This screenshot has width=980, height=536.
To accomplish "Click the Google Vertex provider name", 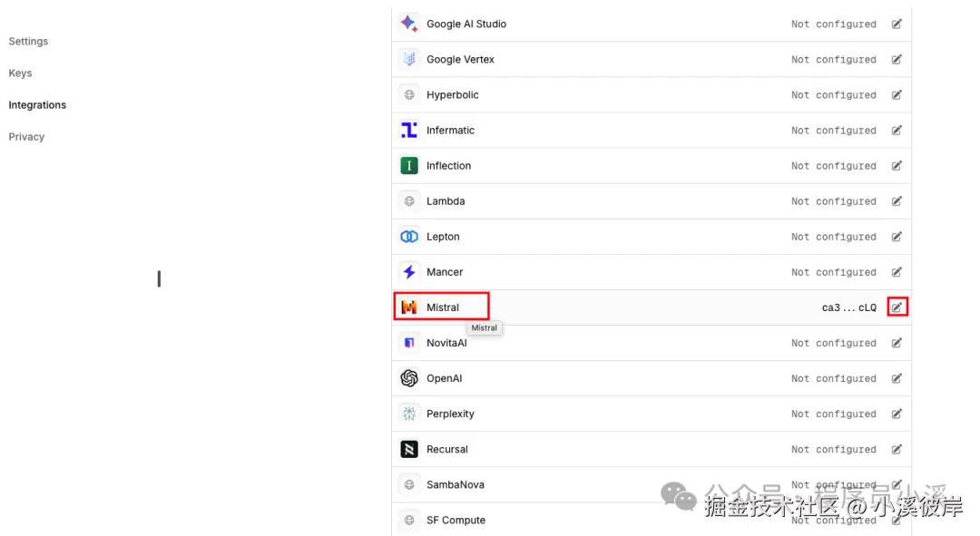I will point(460,59).
